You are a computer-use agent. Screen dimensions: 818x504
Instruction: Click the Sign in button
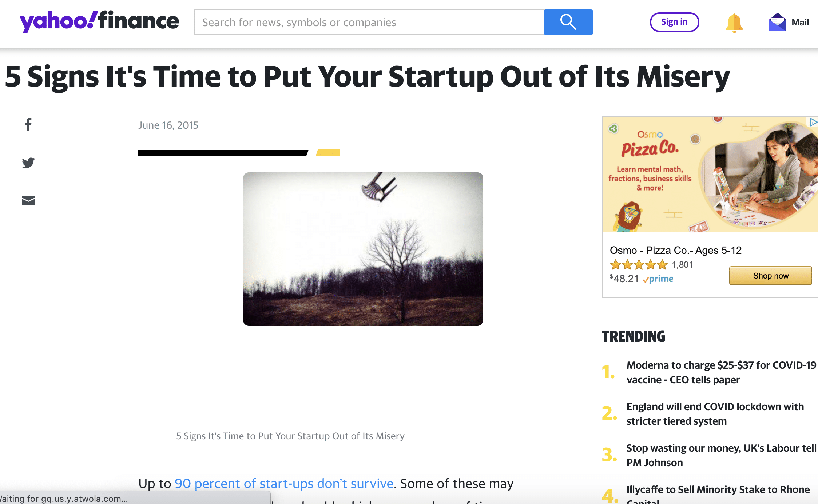[x=674, y=22]
